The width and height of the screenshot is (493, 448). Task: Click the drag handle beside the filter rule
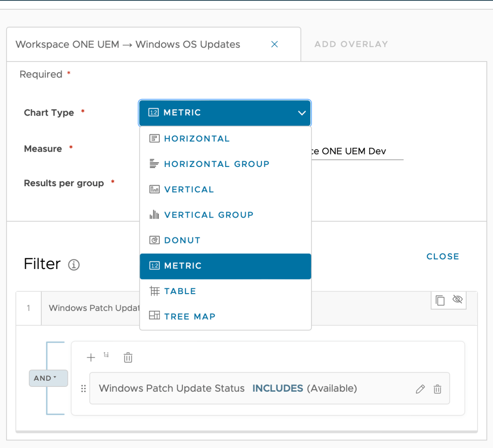pos(83,389)
